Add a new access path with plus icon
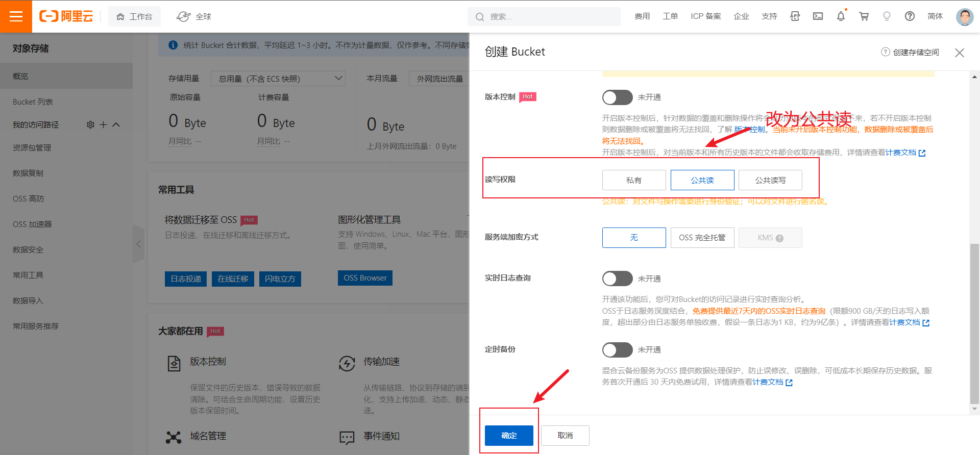 click(x=103, y=124)
